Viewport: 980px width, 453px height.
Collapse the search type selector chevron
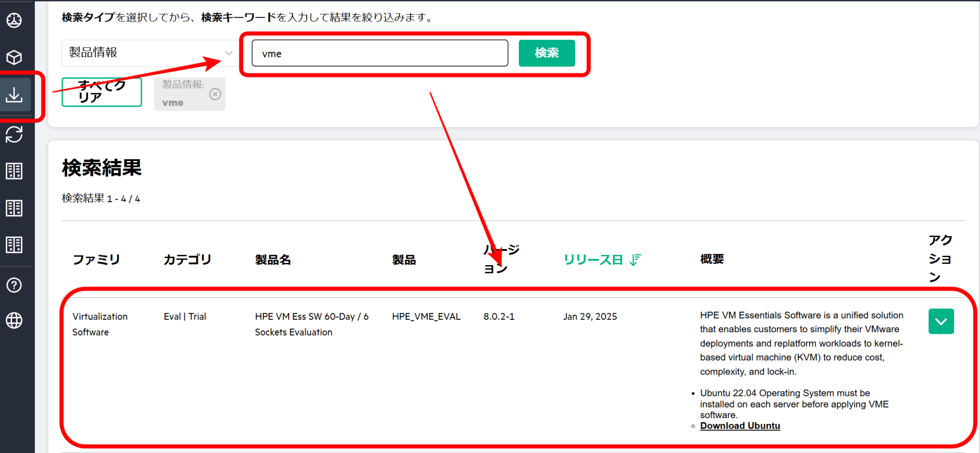[x=228, y=53]
